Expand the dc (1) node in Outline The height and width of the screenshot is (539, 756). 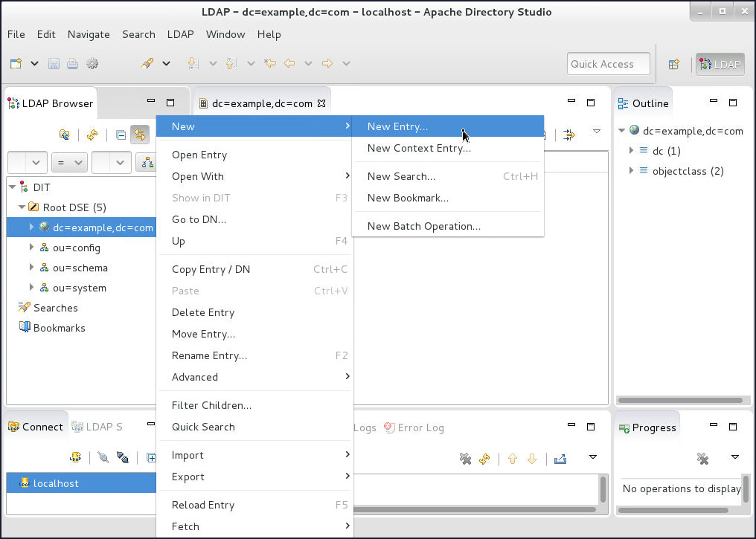point(631,151)
